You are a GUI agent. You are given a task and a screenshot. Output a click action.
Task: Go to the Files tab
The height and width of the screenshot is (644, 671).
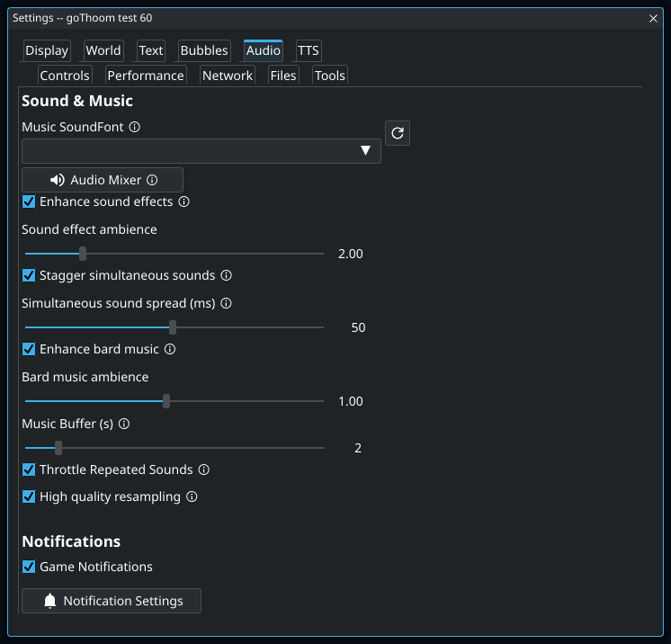[283, 76]
